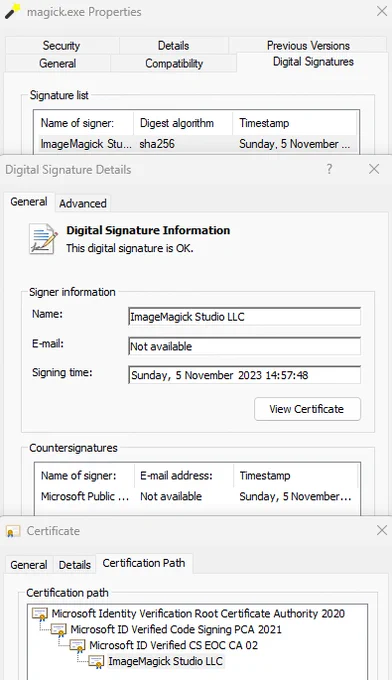Close the Certificate window
This screenshot has height=680, width=392.
point(382,530)
